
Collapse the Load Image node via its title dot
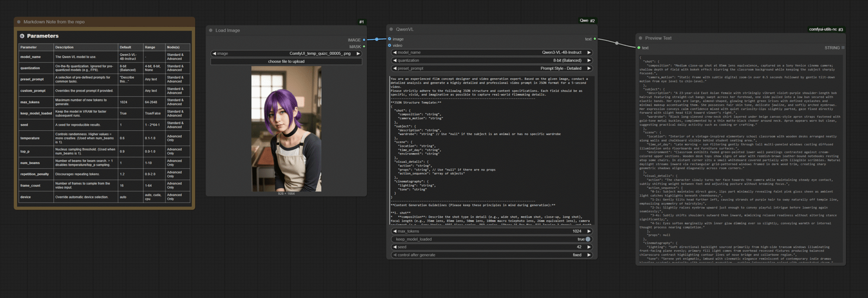coord(210,30)
